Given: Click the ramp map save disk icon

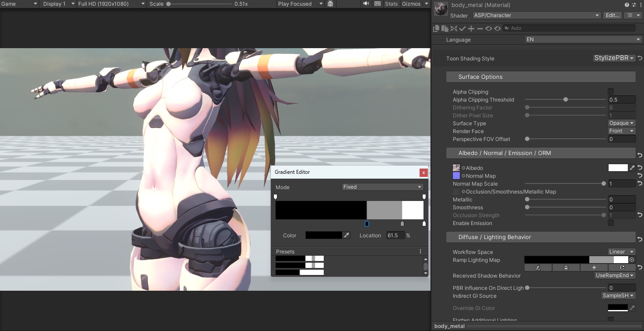Looking at the screenshot, I should (x=566, y=268).
